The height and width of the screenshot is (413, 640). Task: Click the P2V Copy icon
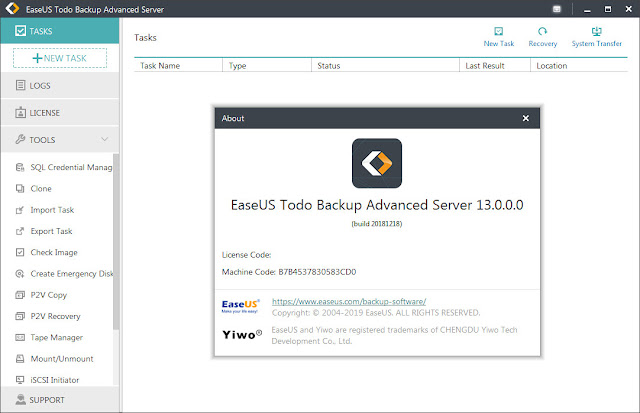pyautogui.click(x=20, y=295)
